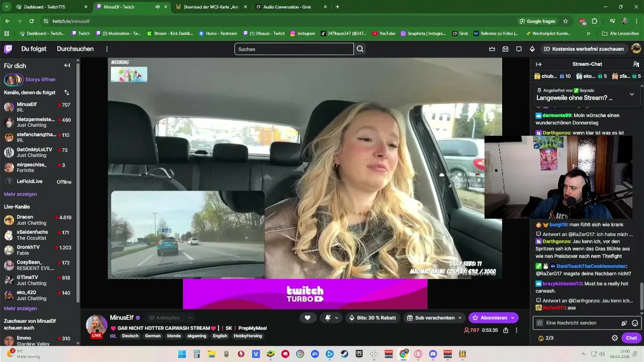Expand pinned message Langeweile ohne Stream

click(x=632, y=94)
